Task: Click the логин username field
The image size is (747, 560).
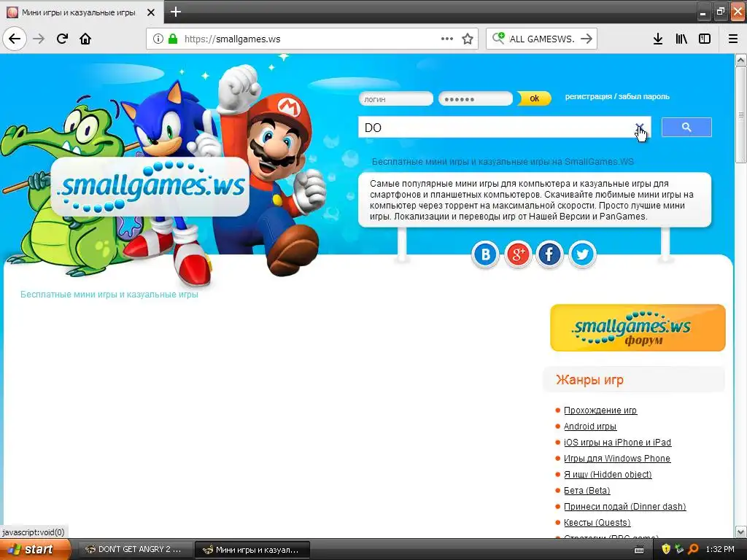Action: pyautogui.click(x=396, y=99)
